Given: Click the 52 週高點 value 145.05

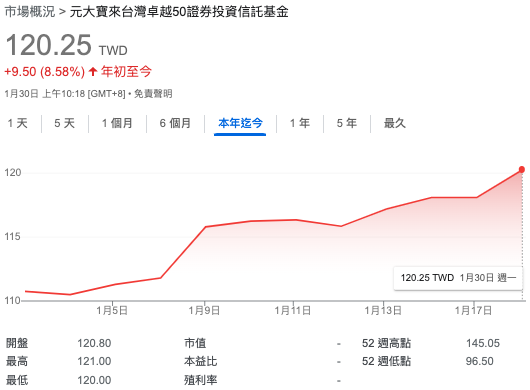Looking at the screenshot, I should tap(483, 343).
